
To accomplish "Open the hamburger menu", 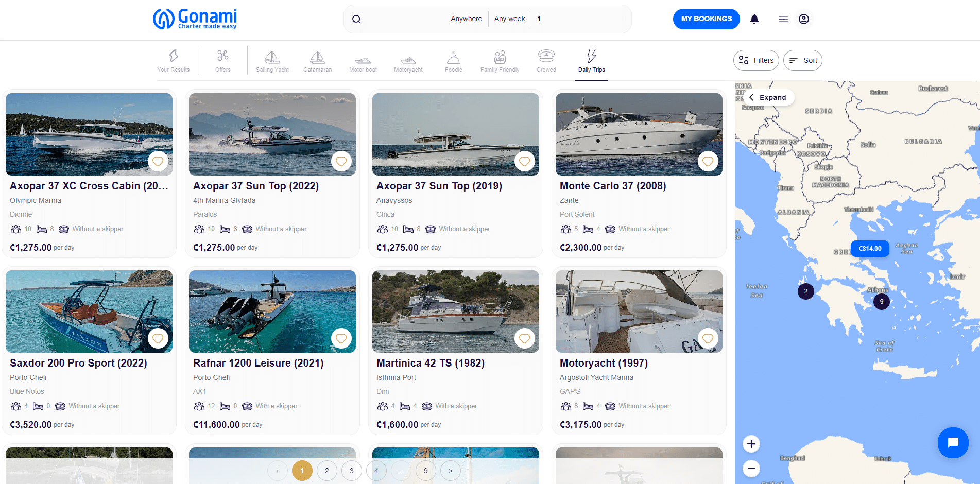I will [783, 19].
